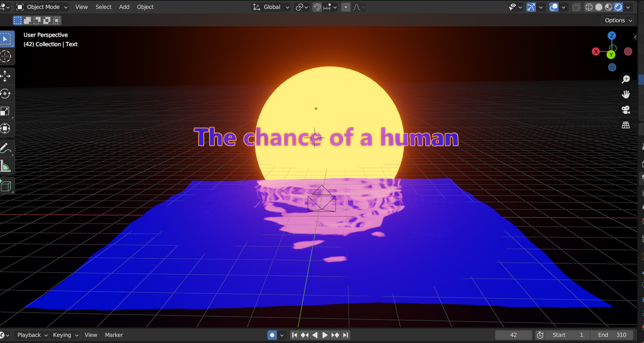The image size is (644, 343).
Task: Set selection mode to Extend
Action: pos(28,20)
